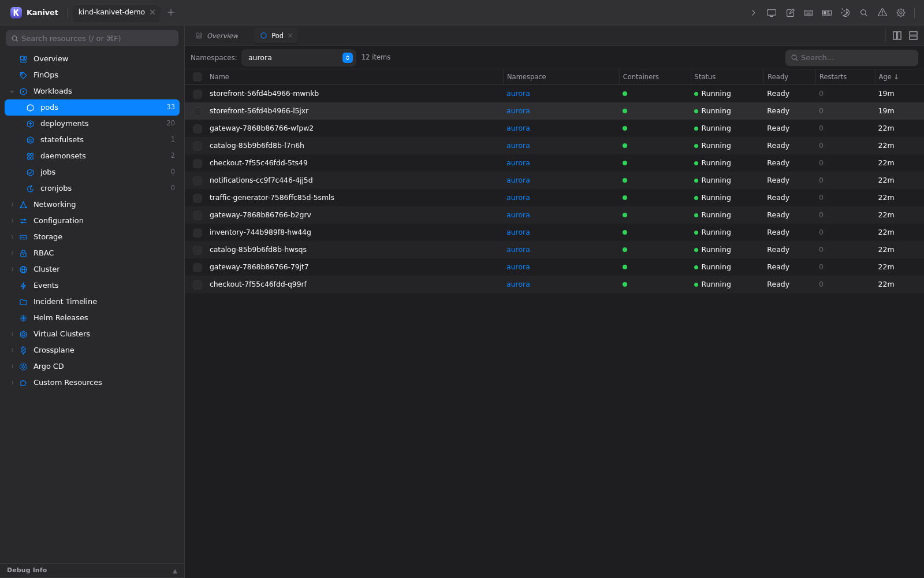Open the aurora namespace link for storefront-56fd4b4966-l5jxr
This screenshot has width=924, height=578.
[x=518, y=111]
